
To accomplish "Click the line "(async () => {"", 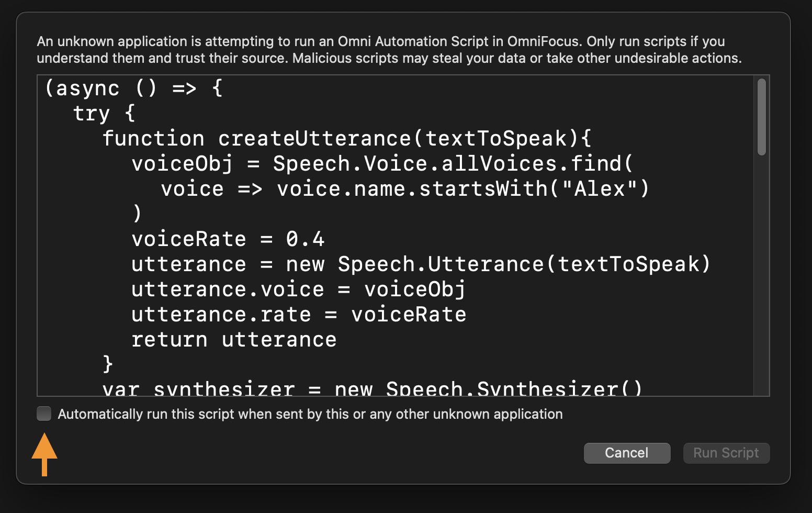I will [x=134, y=88].
